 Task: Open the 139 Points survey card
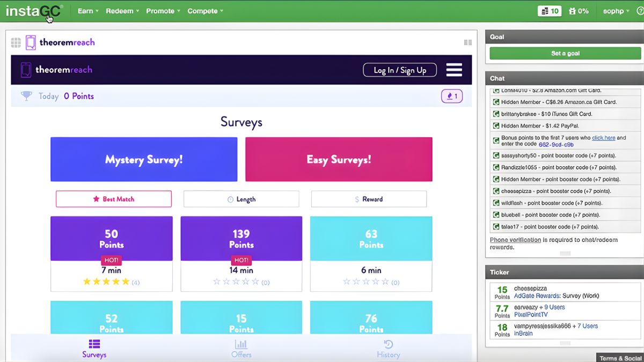(x=241, y=252)
